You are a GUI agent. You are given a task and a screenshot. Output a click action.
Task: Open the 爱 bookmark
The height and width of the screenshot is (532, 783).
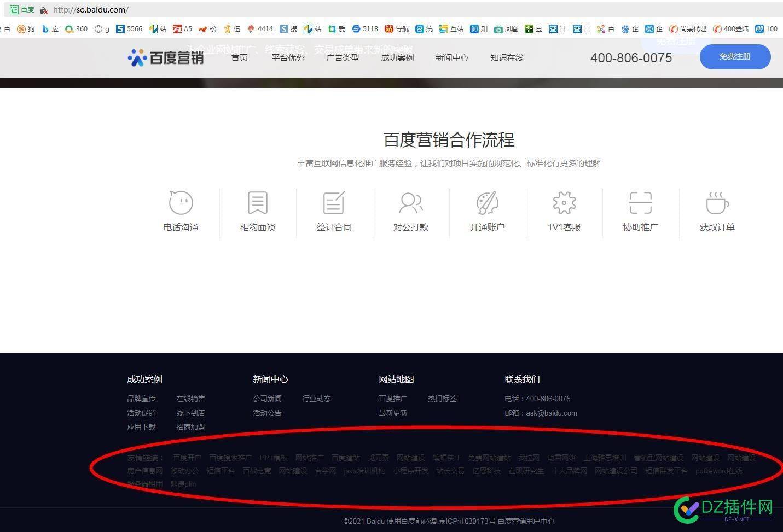pos(337,29)
